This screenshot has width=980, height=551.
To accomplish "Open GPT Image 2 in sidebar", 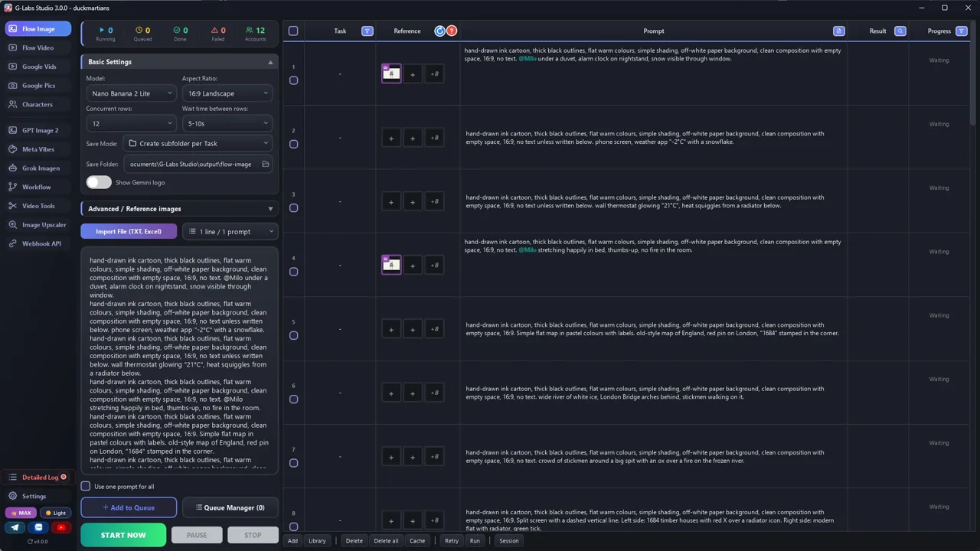I will click(x=38, y=131).
